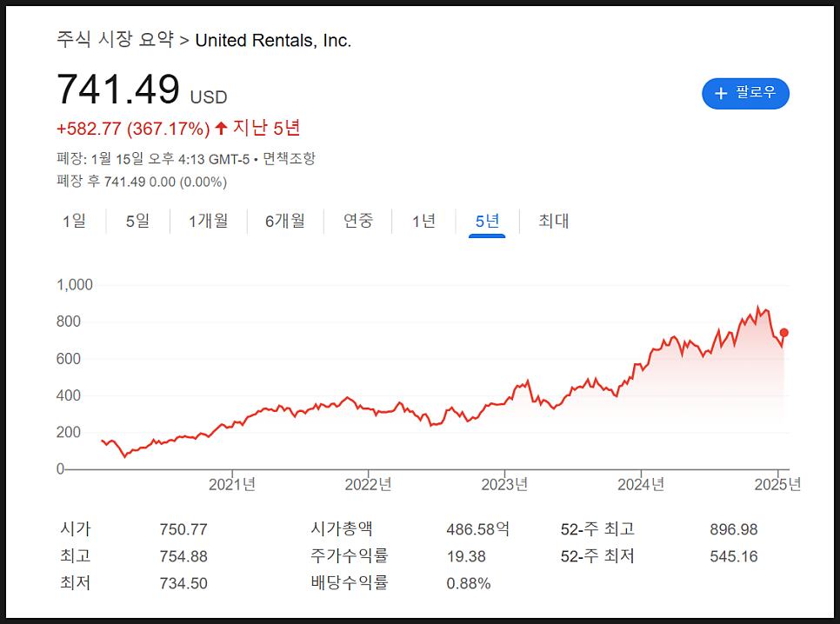
Task: Click the 2024년 axis label on chart
Action: point(641,484)
